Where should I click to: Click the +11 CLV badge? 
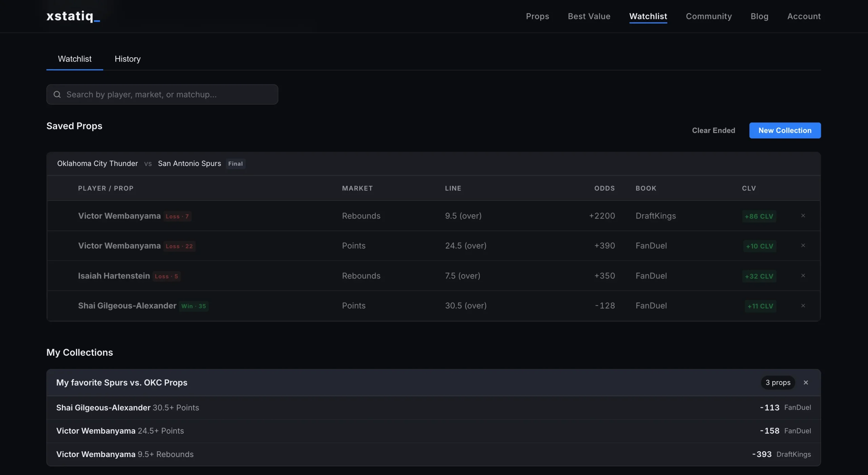(760, 306)
